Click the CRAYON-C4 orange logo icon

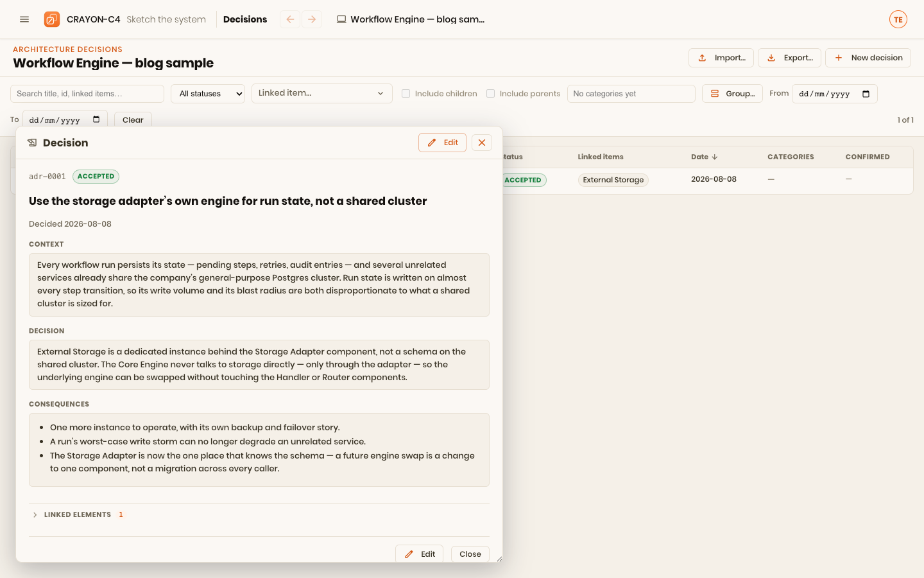tap(52, 19)
